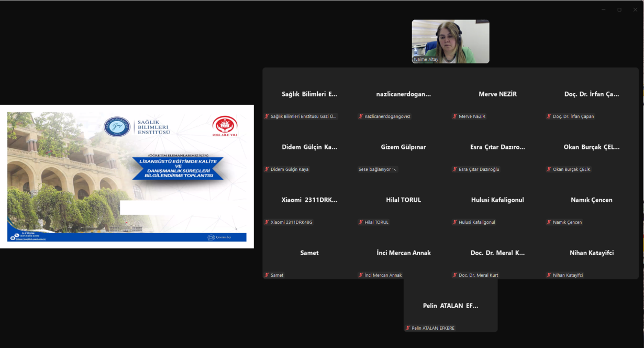The image size is (644, 348).
Task: Click the muted mic icon beside Namık Çencen
Action: 549,222
